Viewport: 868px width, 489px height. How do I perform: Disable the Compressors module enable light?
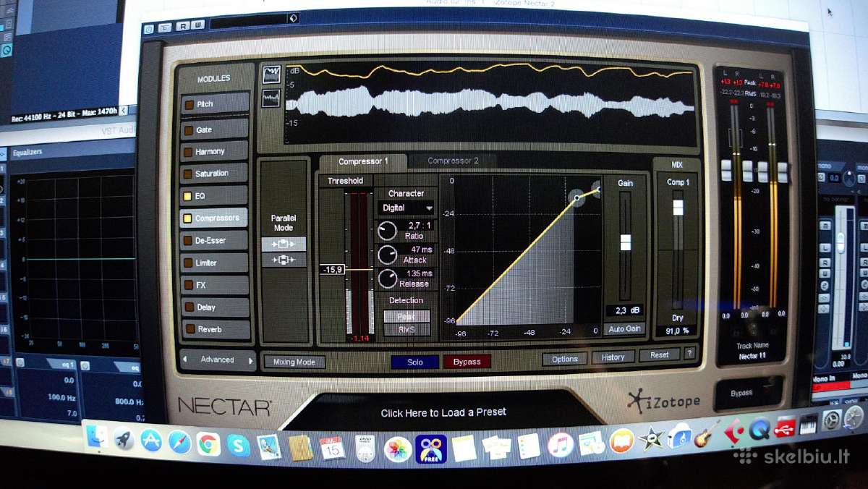(x=188, y=218)
